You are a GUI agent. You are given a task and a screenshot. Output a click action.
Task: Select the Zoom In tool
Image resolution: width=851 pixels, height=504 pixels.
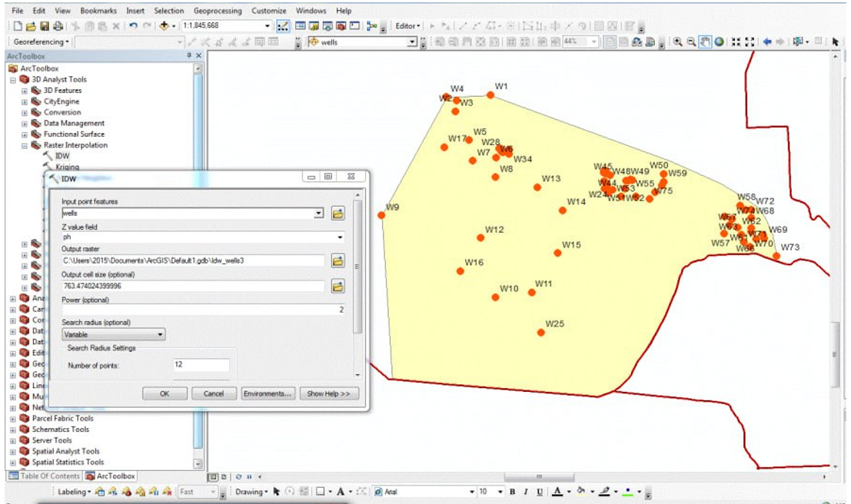point(678,41)
